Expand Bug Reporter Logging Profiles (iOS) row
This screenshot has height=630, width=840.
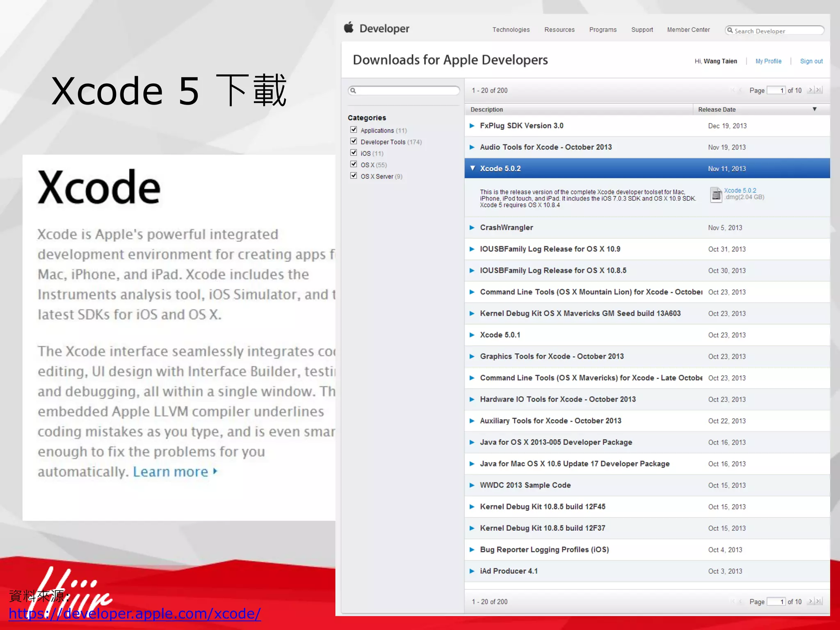point(472,550)
